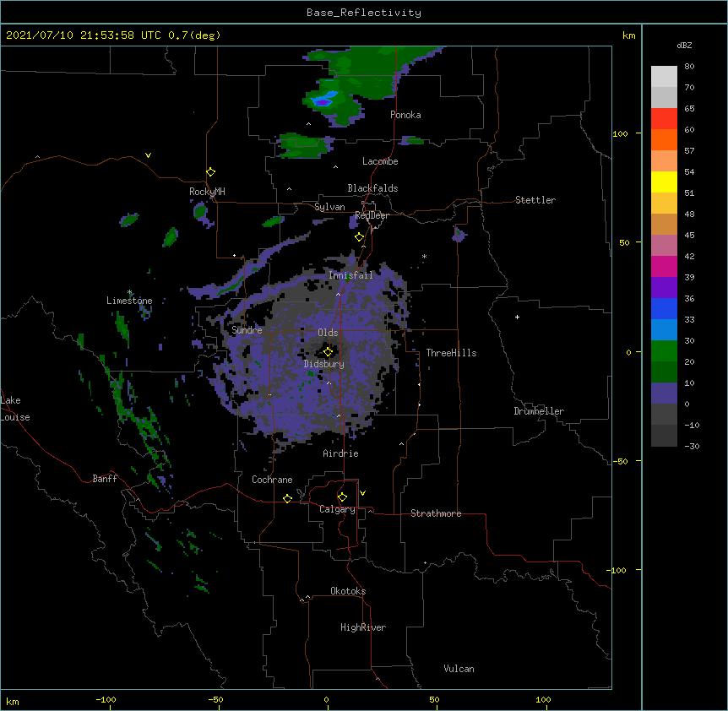Viewport: 728px width, 711px height.
Task: Click the dBZ legend heading
Action: pyautogui.click(x=684, y=46)
